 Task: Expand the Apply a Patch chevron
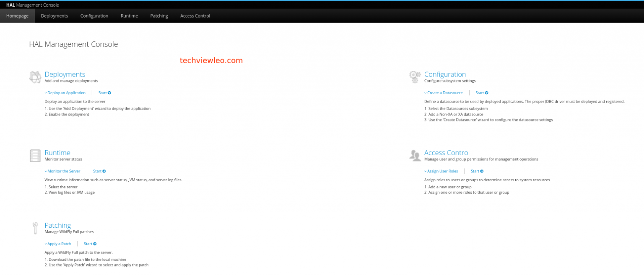pos(45,244)
